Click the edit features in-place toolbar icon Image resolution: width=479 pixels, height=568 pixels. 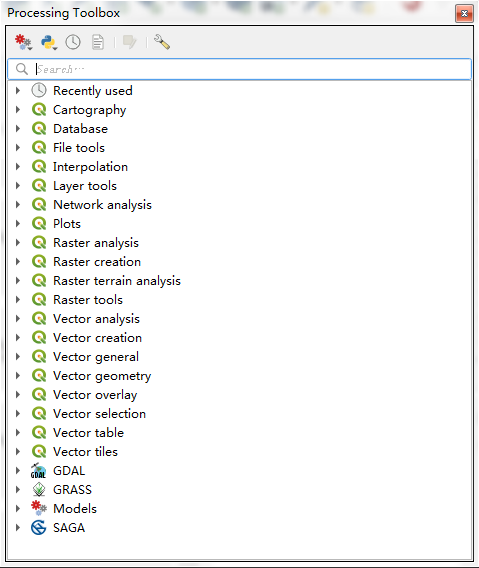(129, 42)
